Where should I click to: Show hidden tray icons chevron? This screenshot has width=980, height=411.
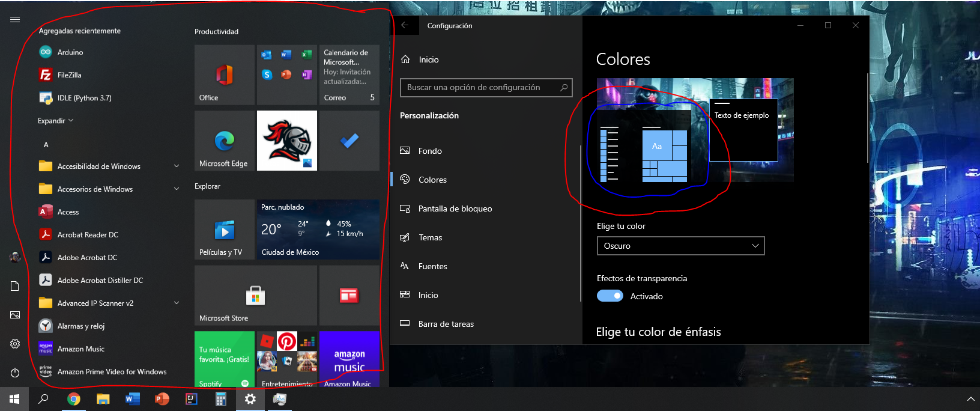pos(970,399)
